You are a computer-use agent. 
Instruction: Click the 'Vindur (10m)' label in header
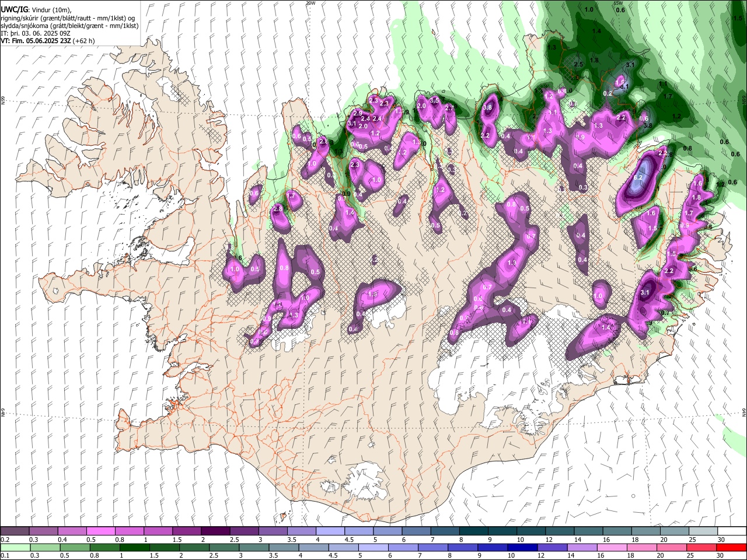coord(51,10)
